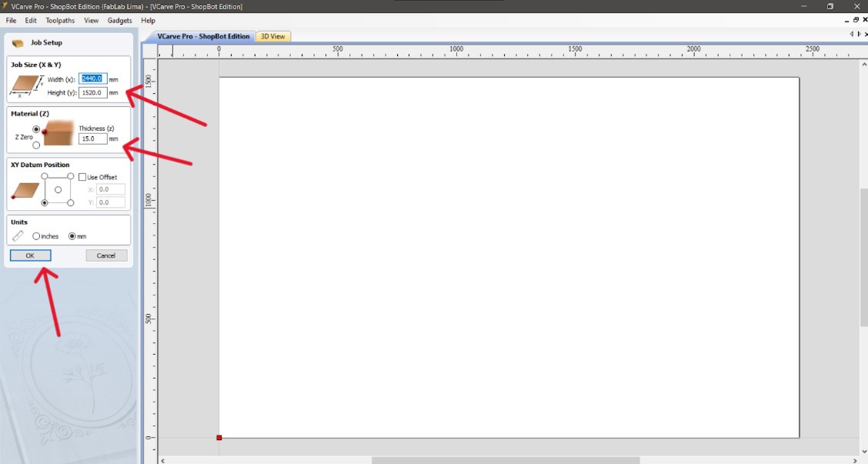The width and height of the screenshot is (868, 464).
Task: Choose mm as units
Action: click(72, 236)
